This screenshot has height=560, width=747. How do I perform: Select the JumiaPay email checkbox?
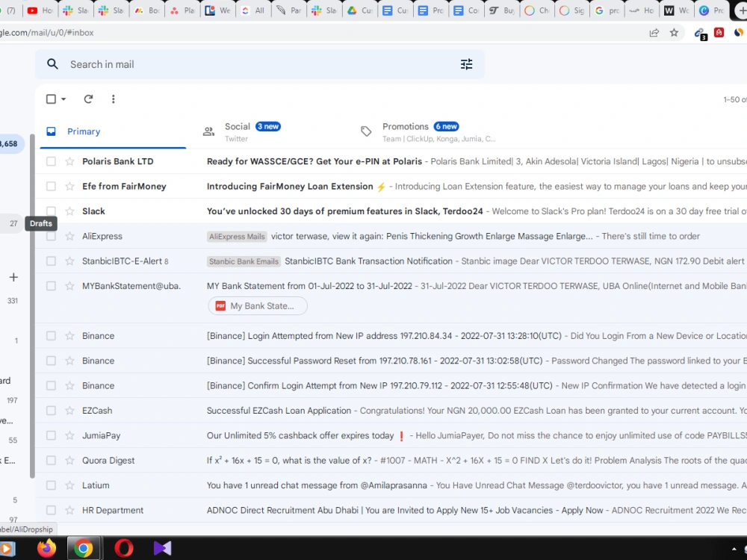pyautogui.click(x=51, y=435)
